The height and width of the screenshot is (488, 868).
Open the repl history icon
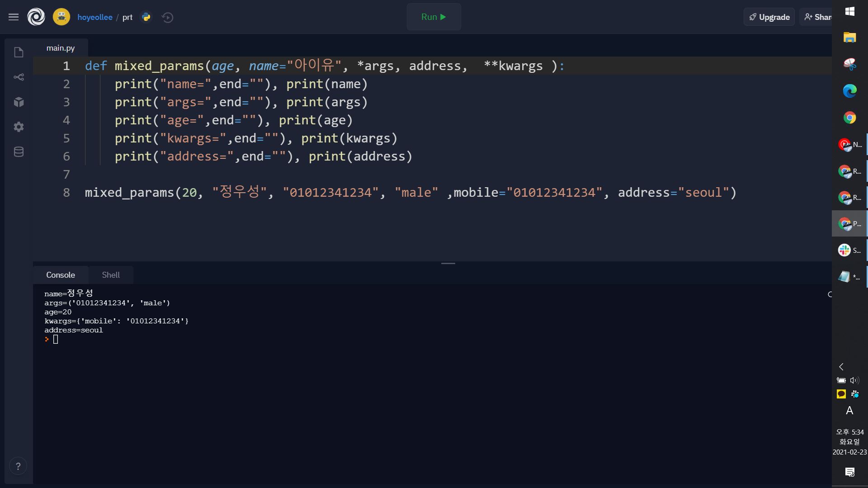(168, 18)
